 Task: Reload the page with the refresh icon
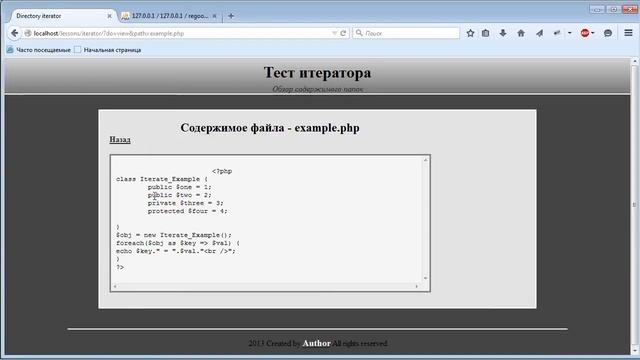pos(343,33)
